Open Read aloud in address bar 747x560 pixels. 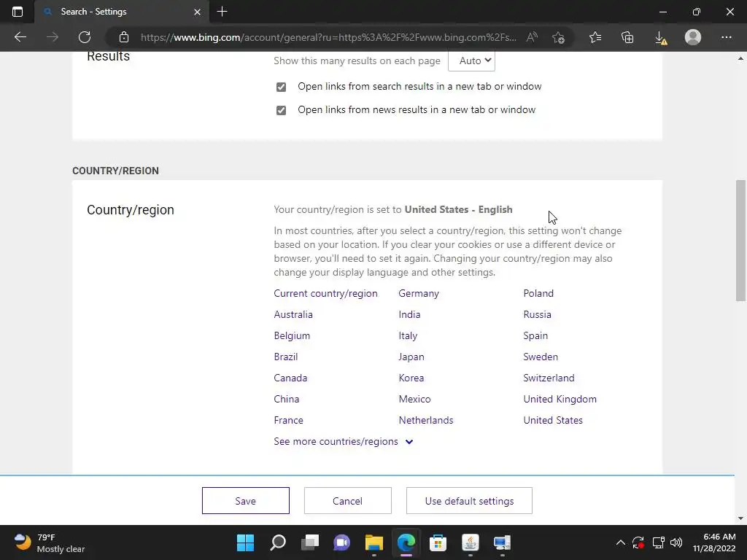coord(532,37)
